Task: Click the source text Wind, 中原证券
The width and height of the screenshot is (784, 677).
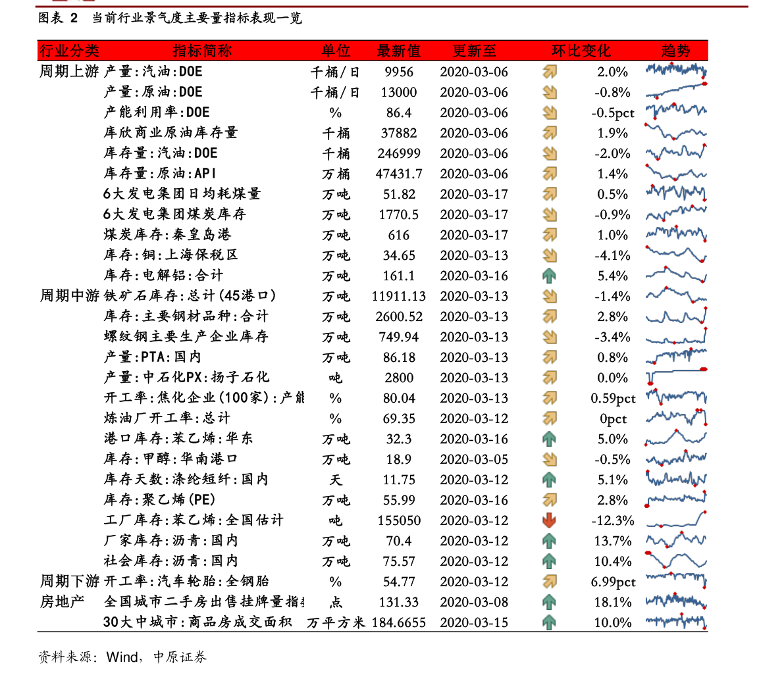Action: click(x=157, y=657)
